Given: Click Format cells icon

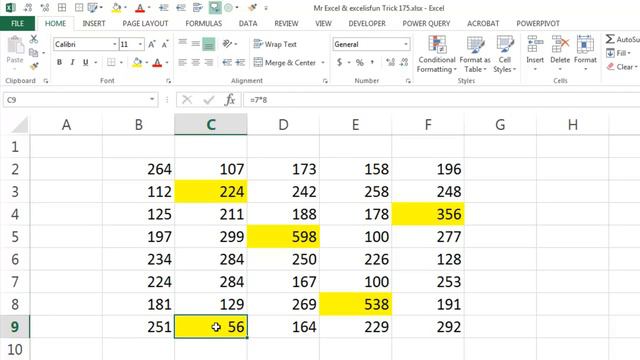Looking at the screenshot, I should [x=585, y=45].
